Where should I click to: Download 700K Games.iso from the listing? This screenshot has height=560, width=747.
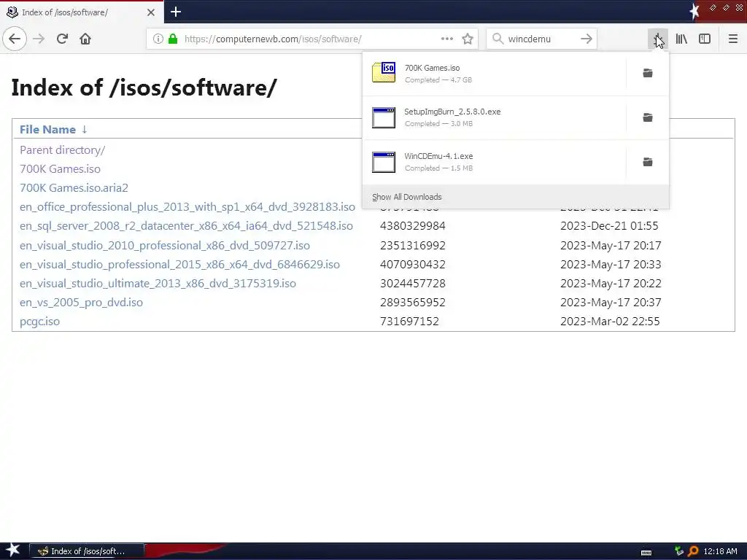coord(60,169)
